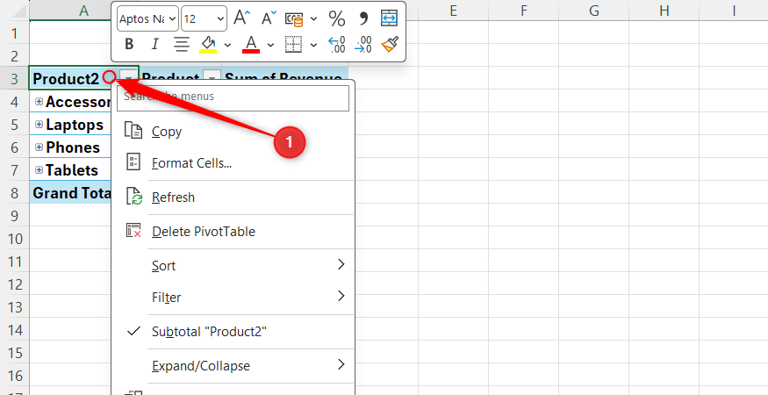Open the Filter submenu
This screenshot has height=395, width=768.
233,297
